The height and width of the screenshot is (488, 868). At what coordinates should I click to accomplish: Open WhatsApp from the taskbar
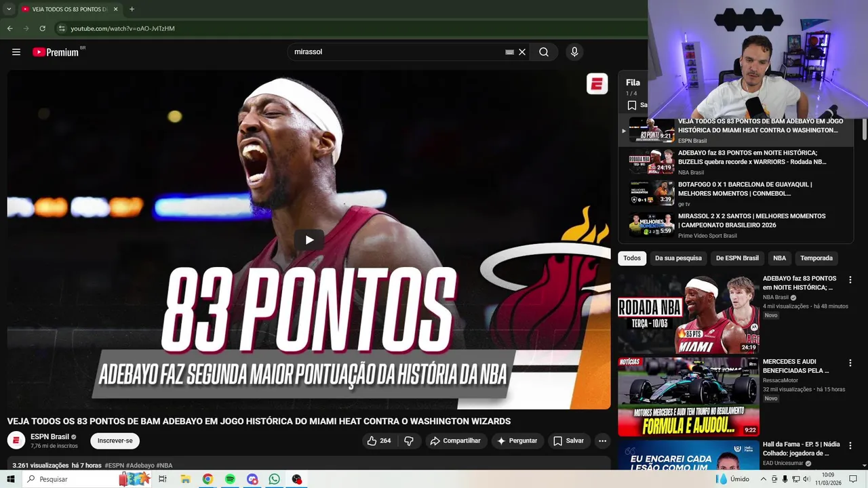[274, 479]
